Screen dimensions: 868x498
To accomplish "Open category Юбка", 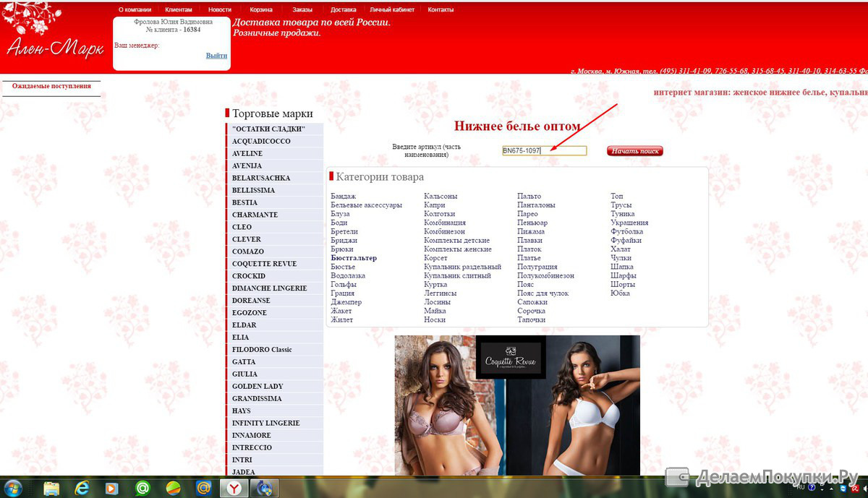I will click(x=620, y=293).
